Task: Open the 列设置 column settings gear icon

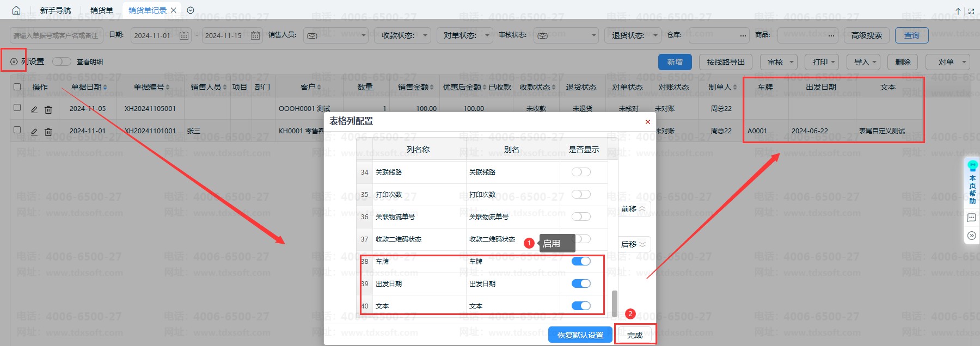Action: [x=14, y=61]
